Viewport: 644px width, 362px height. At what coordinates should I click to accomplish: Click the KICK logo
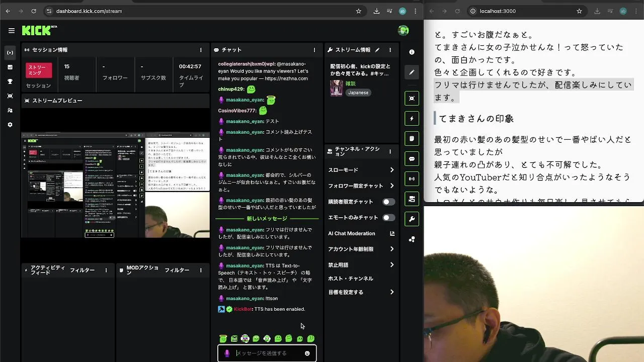[39, 31]
